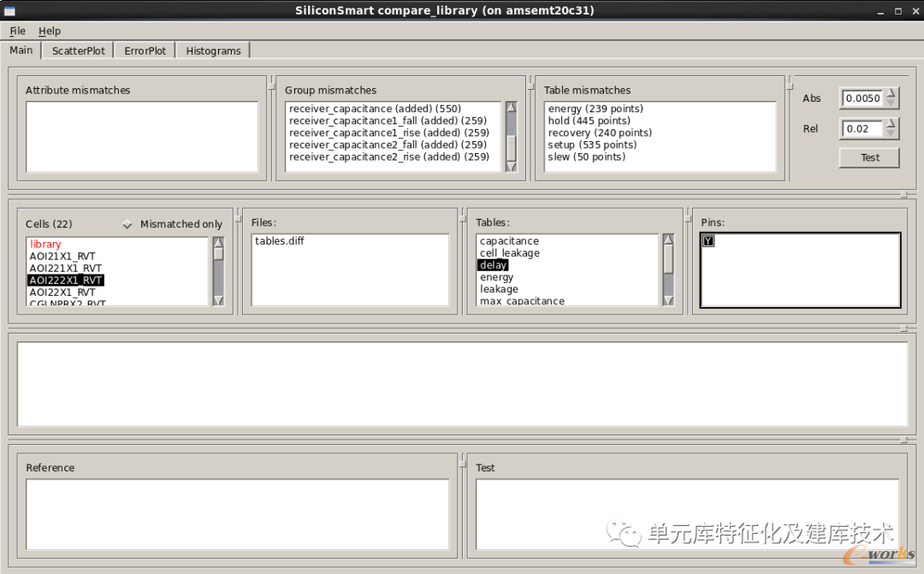The height and width of the screenshot is (574, 924).
Task: Click the Test button under Rel
Action: 869,158
